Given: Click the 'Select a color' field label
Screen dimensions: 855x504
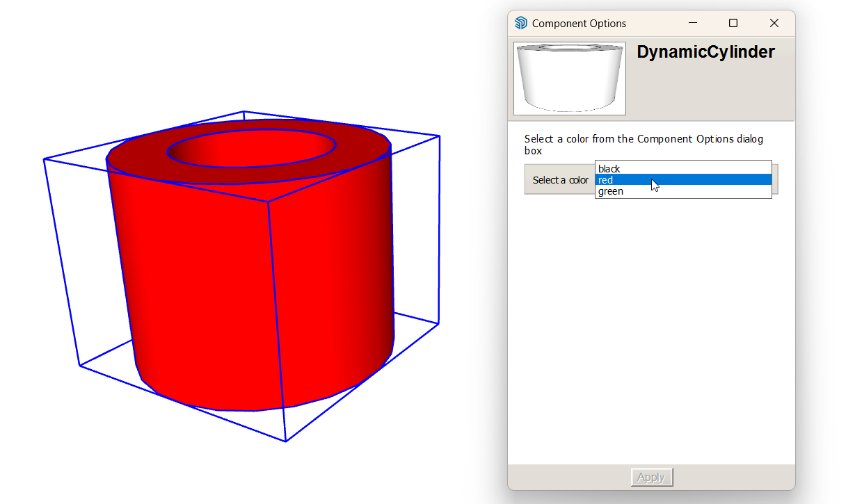Looking at the screenshot, I should point(559,179).
